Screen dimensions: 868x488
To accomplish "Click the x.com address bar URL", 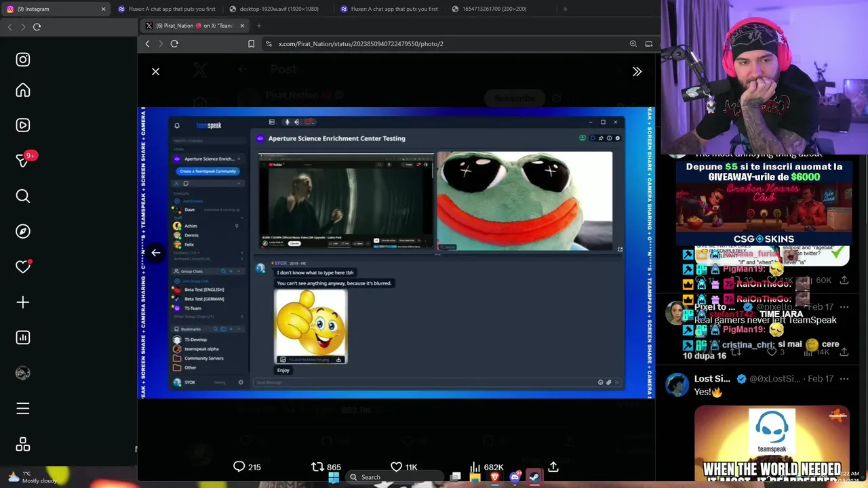I will (361, 43).
